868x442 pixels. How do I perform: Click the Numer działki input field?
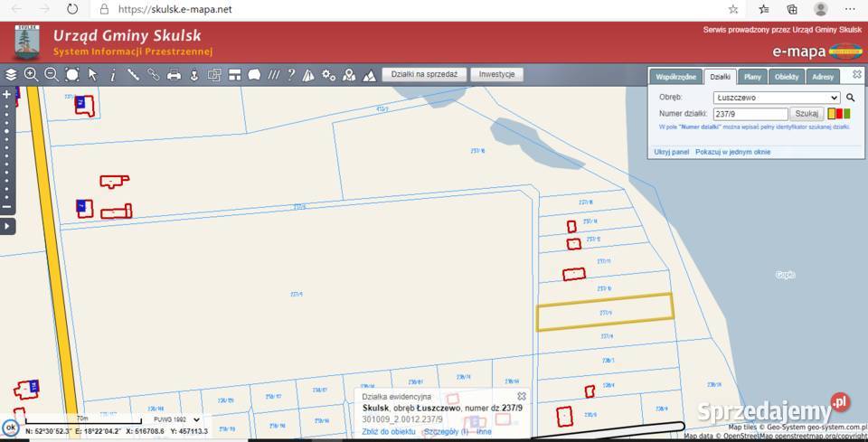point(750,114)
